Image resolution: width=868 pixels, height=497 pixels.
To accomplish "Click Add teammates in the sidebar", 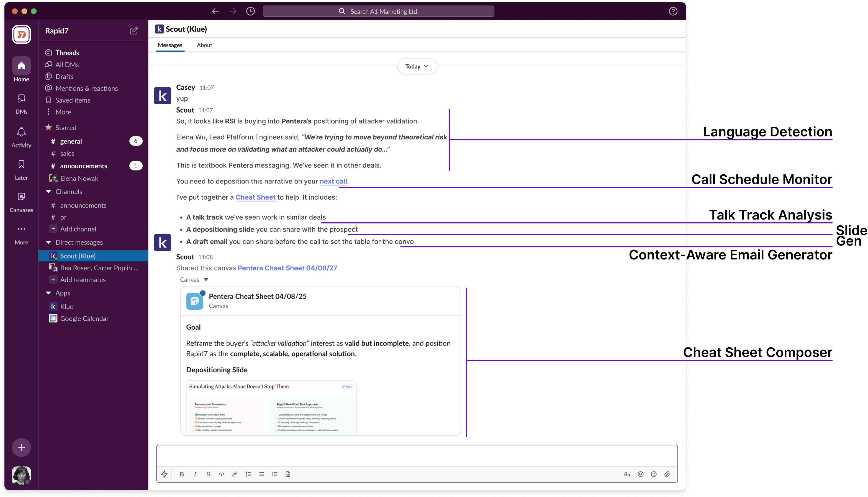I will 78,280.
